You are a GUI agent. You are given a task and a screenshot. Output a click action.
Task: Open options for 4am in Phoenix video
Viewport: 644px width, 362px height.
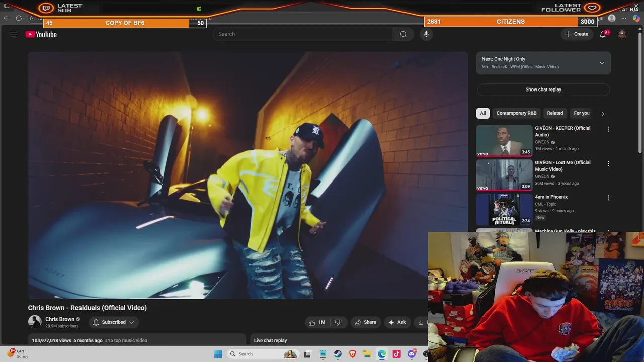click(608, 198)
